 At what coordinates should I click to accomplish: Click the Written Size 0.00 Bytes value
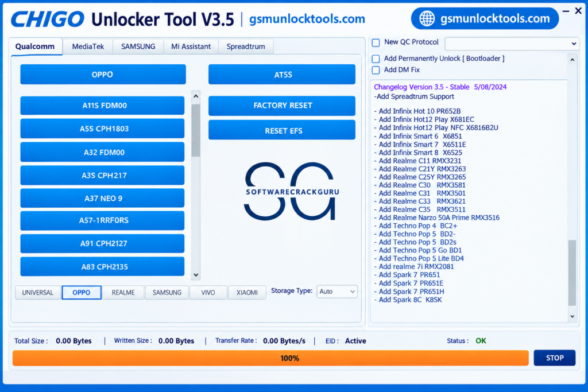176,341
